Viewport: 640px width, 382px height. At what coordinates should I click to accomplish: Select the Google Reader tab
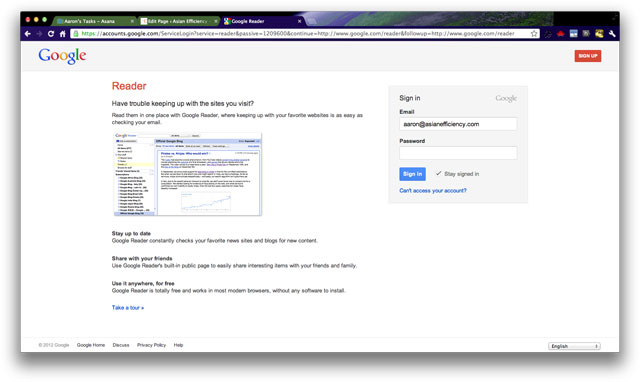click(263, 21)
